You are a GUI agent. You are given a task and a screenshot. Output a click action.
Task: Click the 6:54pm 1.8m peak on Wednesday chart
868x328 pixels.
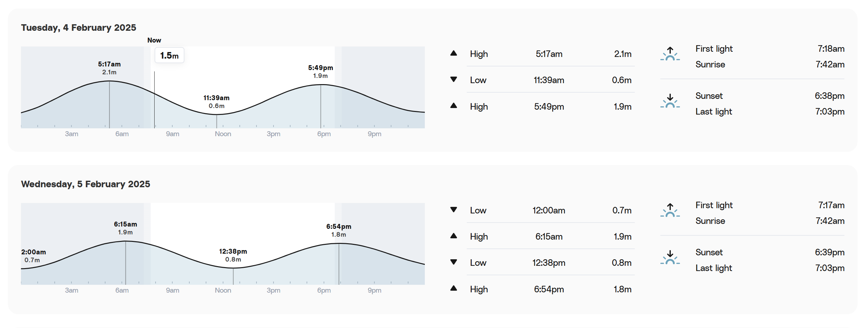(339, 230)
